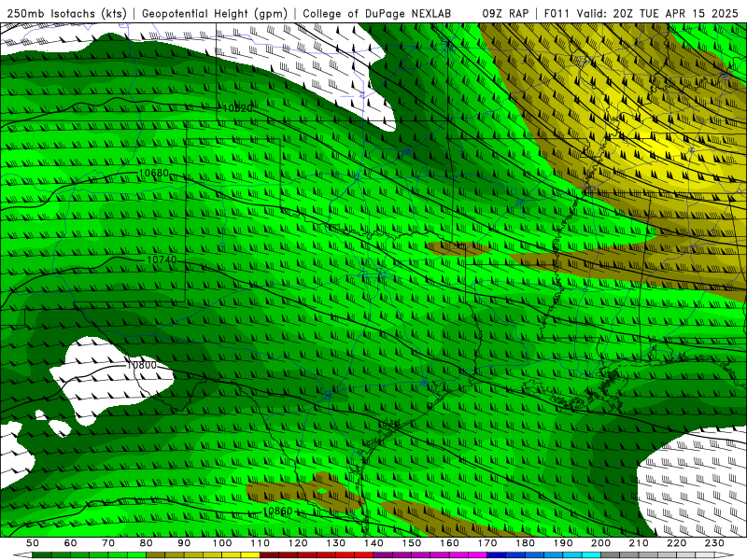Click the 110 value on the color scale

[x=261, y=543]
